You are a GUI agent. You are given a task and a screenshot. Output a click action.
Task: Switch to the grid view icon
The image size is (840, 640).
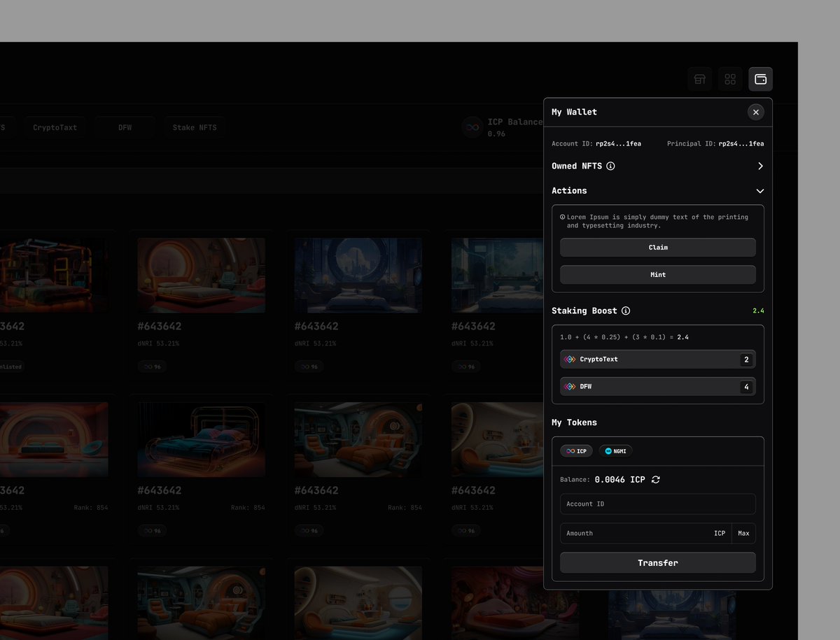[730, 79]
